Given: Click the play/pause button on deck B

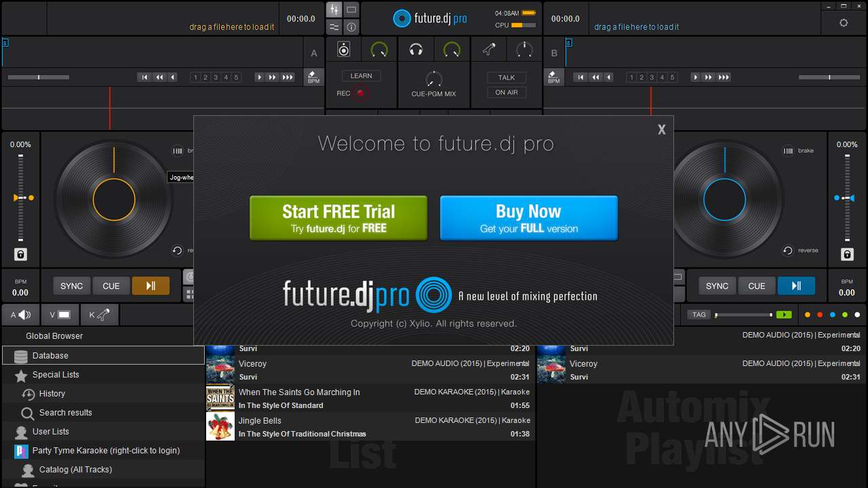Looking at the screenshot, I should (x=796, y=286).
